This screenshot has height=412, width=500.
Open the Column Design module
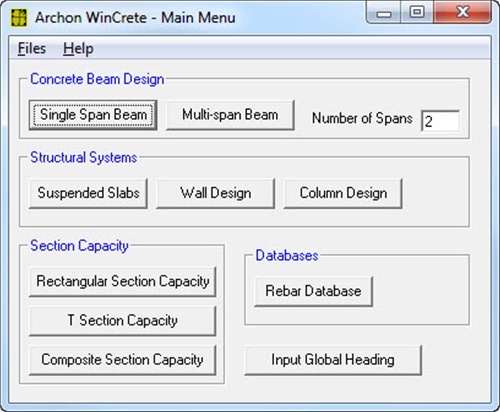[343, 193]
